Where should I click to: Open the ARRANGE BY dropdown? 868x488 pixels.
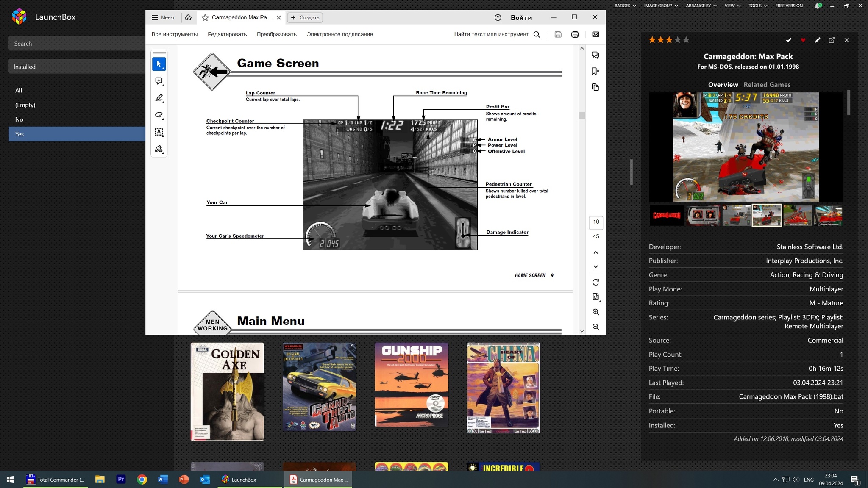(x=701, y=6)
